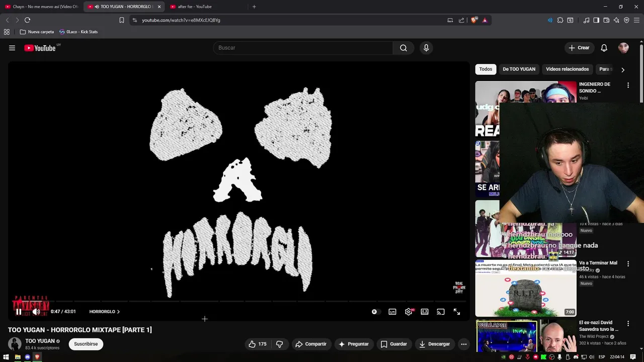Open TOO YUGAN channel name link

point(40,341)
